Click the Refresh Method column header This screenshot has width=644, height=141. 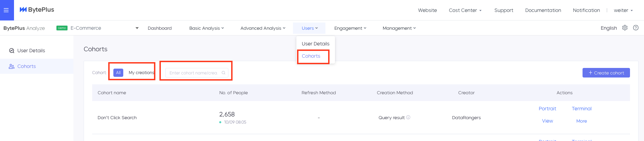[319, 93]
